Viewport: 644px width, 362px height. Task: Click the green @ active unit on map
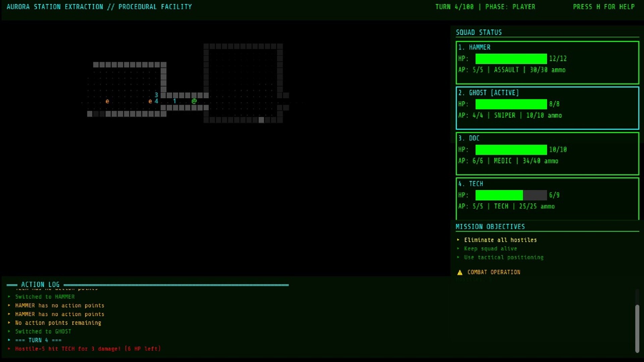coord(194,101)
